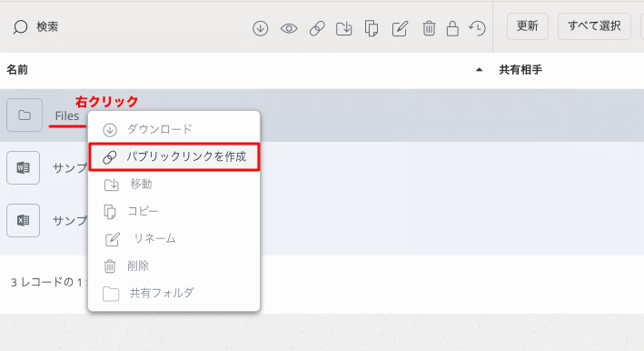Choose パブリックリンクを作成 from context menu
The image size is (644, 351).
pos(174,156)
